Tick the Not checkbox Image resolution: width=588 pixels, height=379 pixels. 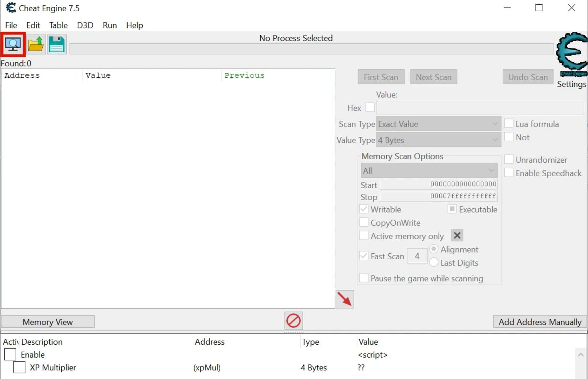point(509,137)
